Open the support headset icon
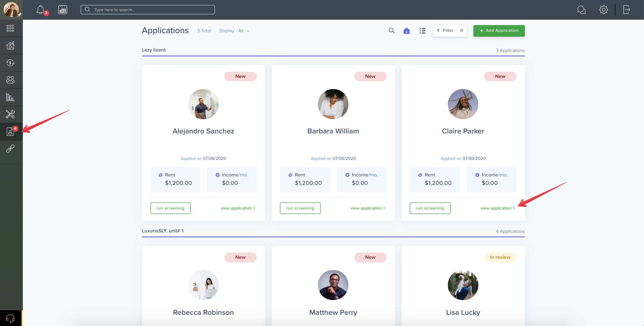This screenshot has width=644, height=326. coord(10,318)
